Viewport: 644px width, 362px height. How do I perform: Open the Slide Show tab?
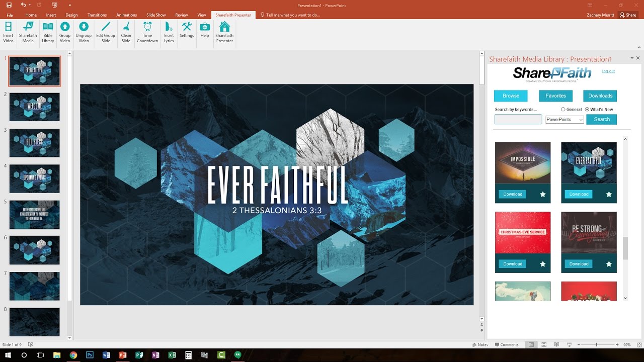(156, 15)
